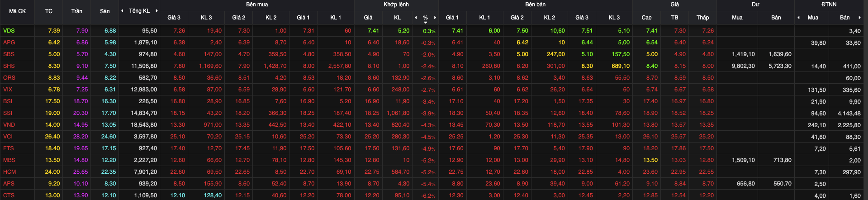Screen dimensions: 868x200
Task: Click KL header under Khớp lệnh
Action: (x=397, y=18)
